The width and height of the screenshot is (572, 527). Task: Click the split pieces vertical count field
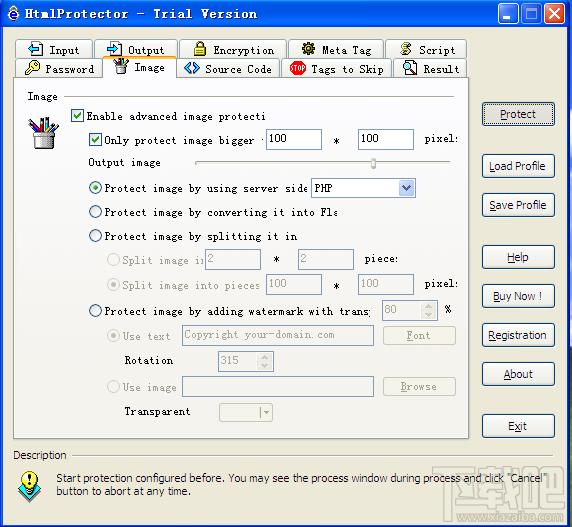pos(326,260)
